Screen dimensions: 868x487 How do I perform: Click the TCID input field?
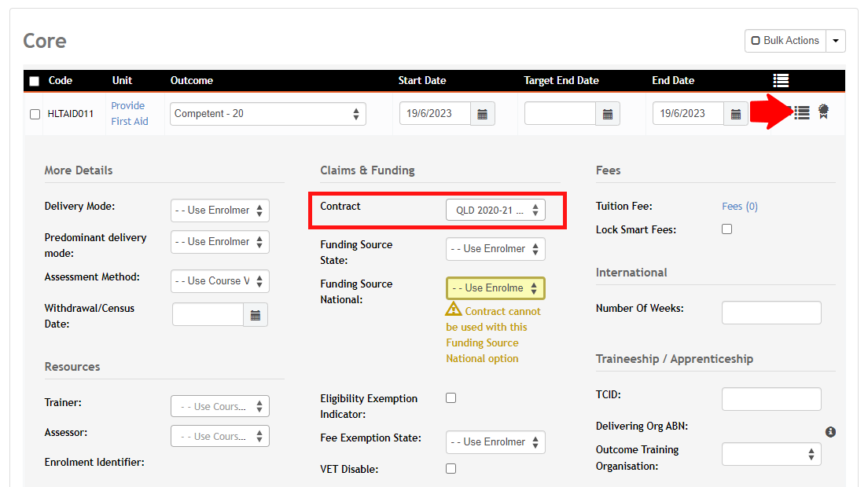tap(771, 399)
